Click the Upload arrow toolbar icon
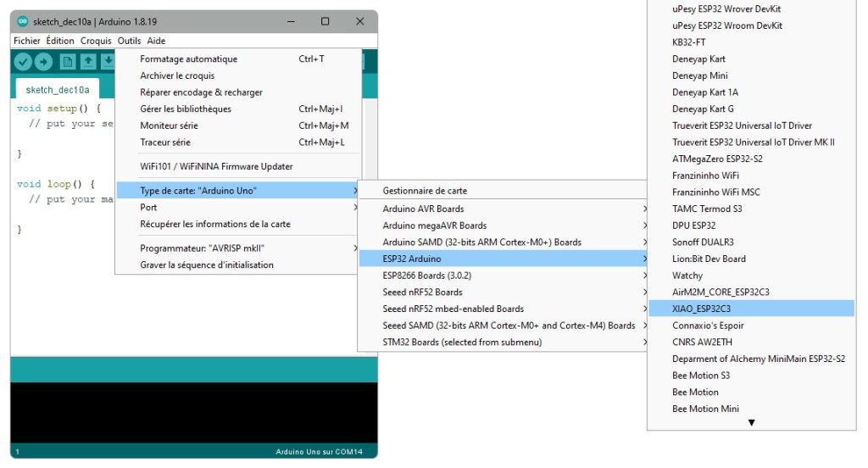The image size is (868, 468). point(43,62)
